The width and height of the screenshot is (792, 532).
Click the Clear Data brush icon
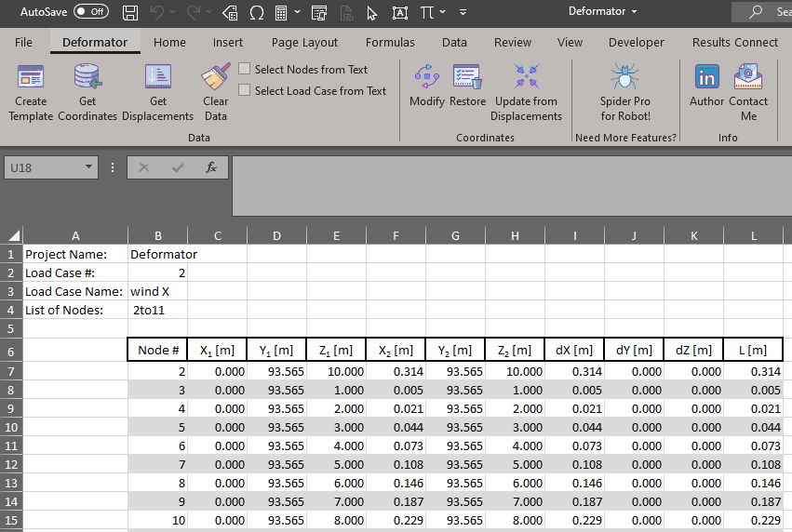(215, 78)
